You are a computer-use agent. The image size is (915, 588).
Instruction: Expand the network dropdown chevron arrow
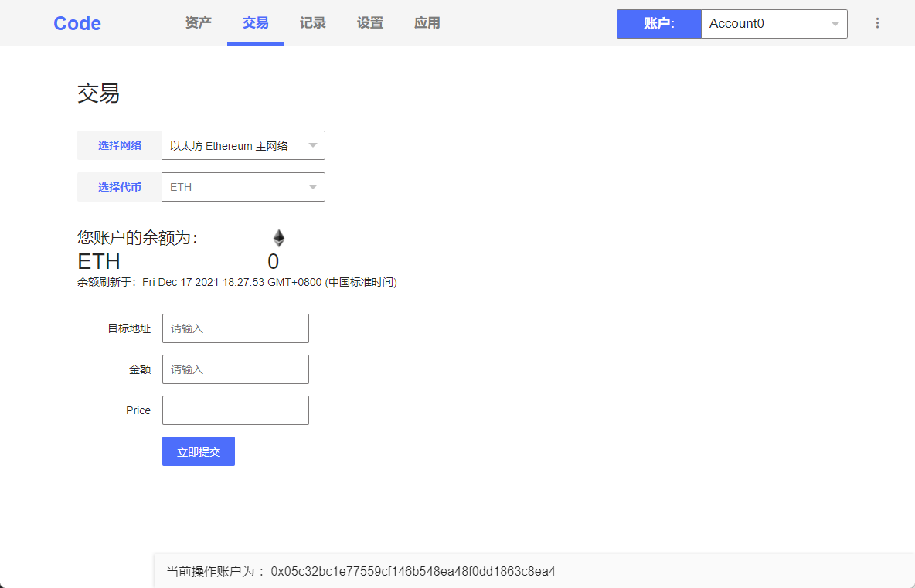coord(312,145)
